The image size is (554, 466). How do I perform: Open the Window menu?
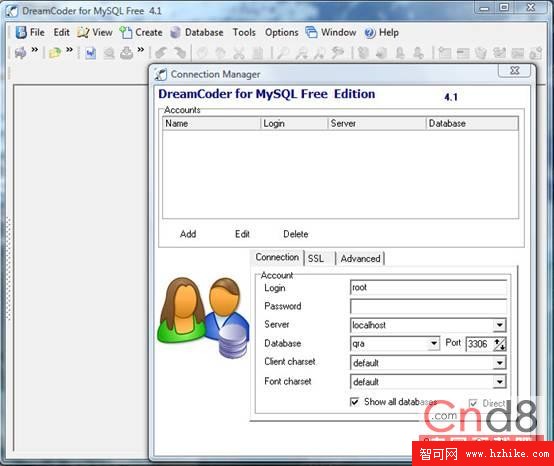click(x=331, y=32)
